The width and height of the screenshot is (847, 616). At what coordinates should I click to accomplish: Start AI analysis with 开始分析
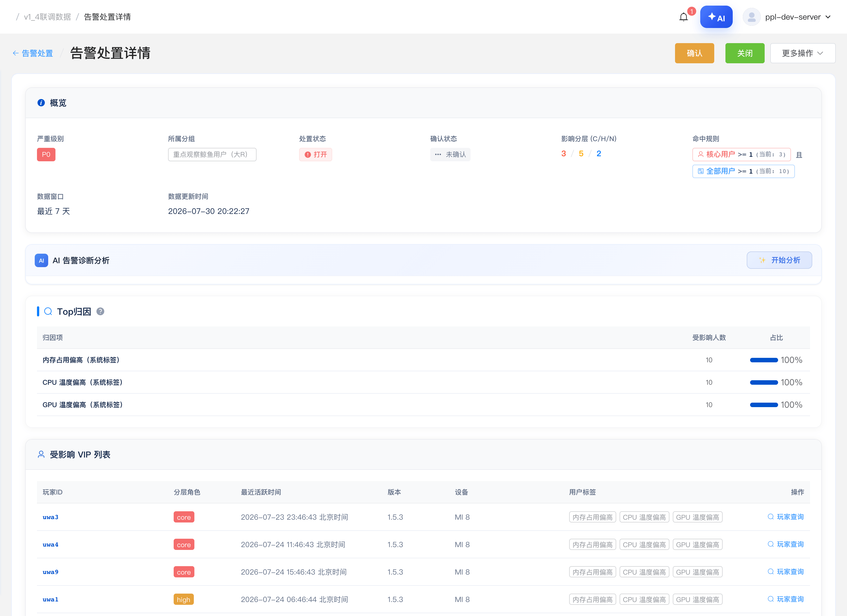779,260
